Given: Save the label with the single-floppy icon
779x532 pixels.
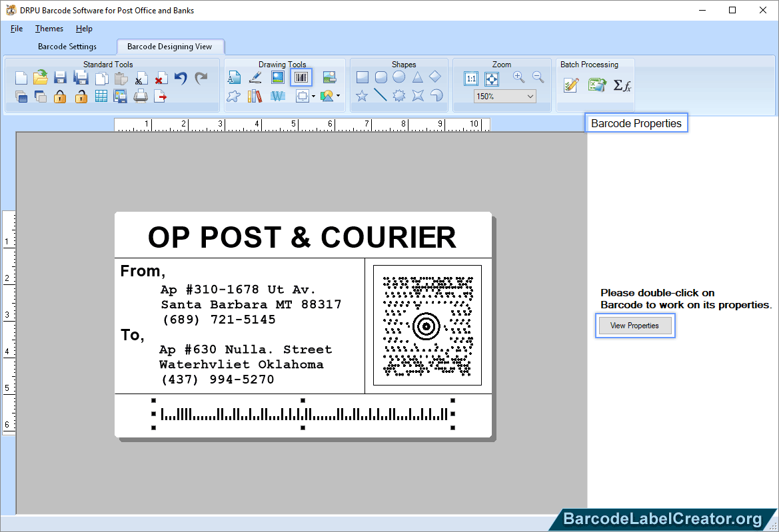Looking at the screenshot, I should (60, 78).
